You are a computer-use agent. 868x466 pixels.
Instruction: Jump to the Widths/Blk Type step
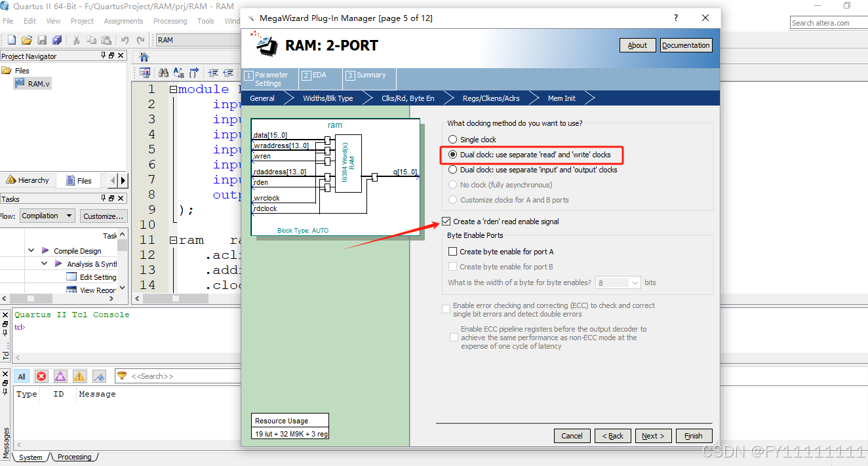tap(328, 98)
